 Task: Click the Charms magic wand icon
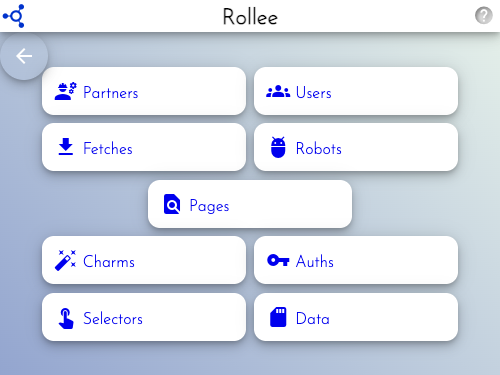click(x=66, y=260)
